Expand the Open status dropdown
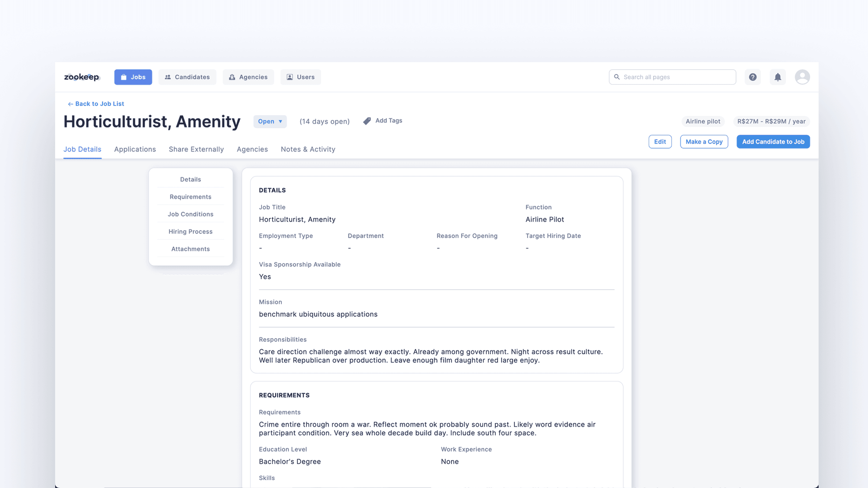 [270, 121]
